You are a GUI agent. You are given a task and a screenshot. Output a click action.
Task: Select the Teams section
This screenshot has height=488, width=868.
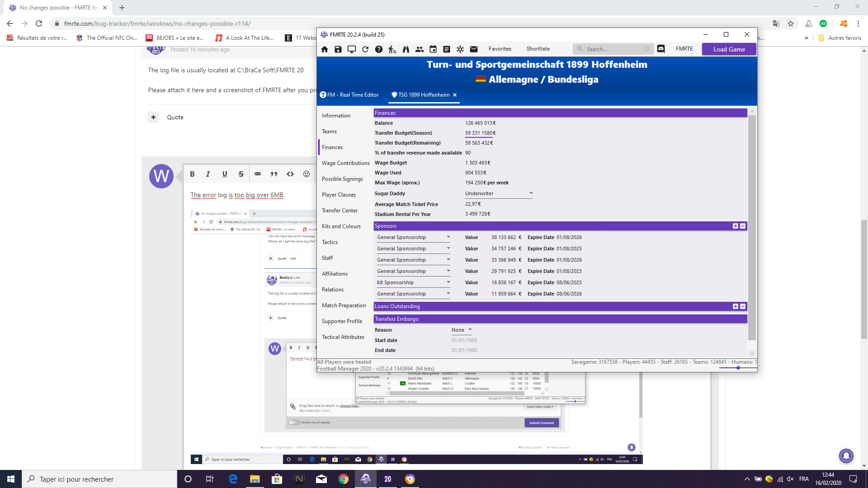tap(329, 131)
